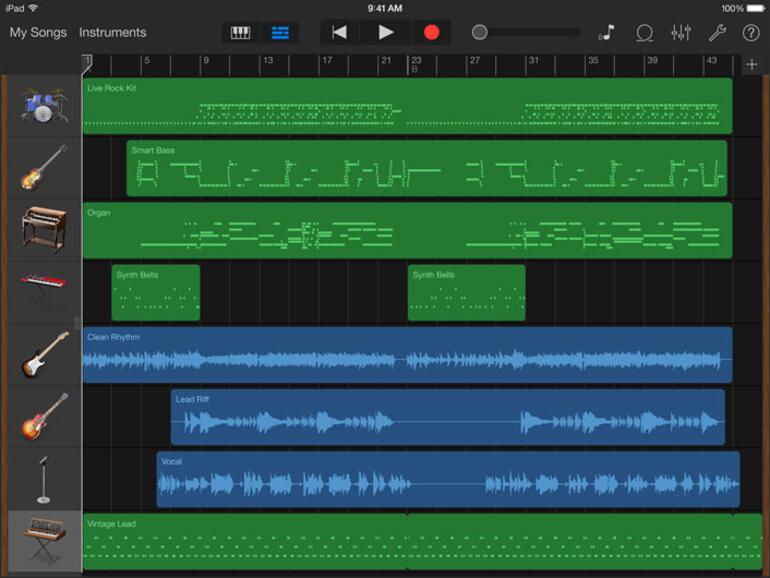Start recording with the red Record button
Screen dimensions: 770x578
431,32
